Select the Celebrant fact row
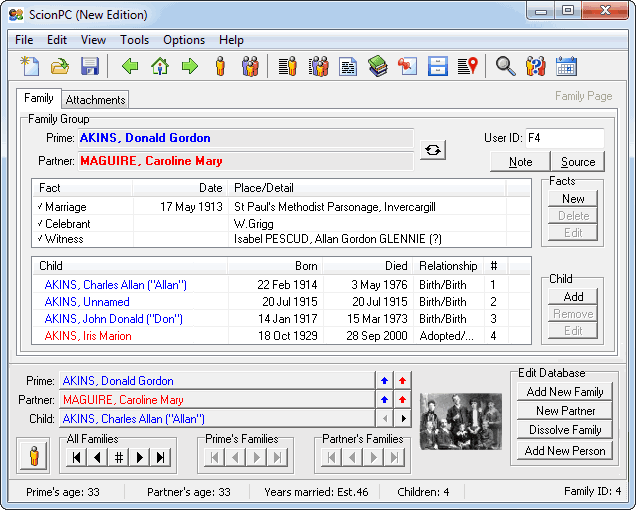This screenshot has height=510, width=636. click(281, 224)
